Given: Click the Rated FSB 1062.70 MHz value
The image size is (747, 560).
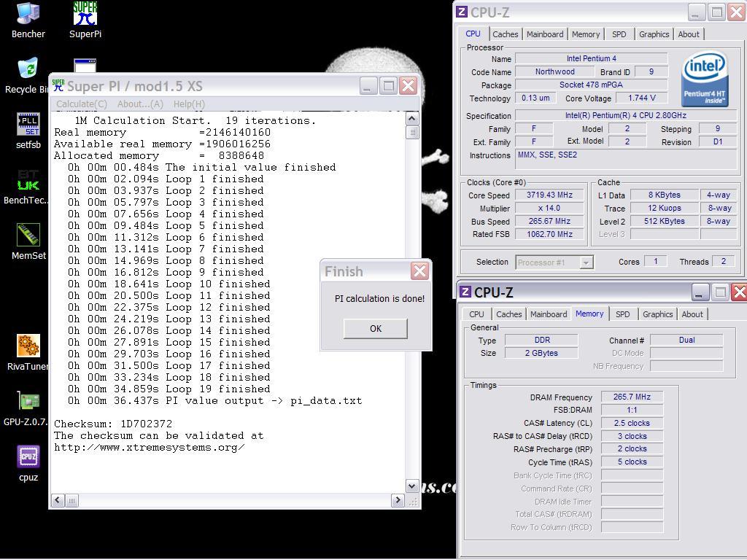Looking at the screenshot, I should pos(549,234).
